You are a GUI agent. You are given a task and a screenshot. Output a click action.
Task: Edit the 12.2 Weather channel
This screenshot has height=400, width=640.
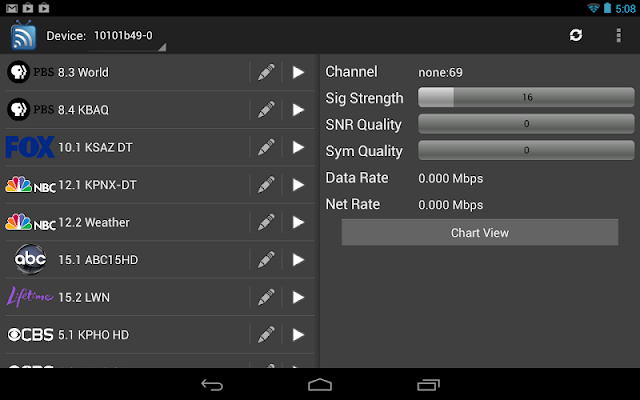266,222
